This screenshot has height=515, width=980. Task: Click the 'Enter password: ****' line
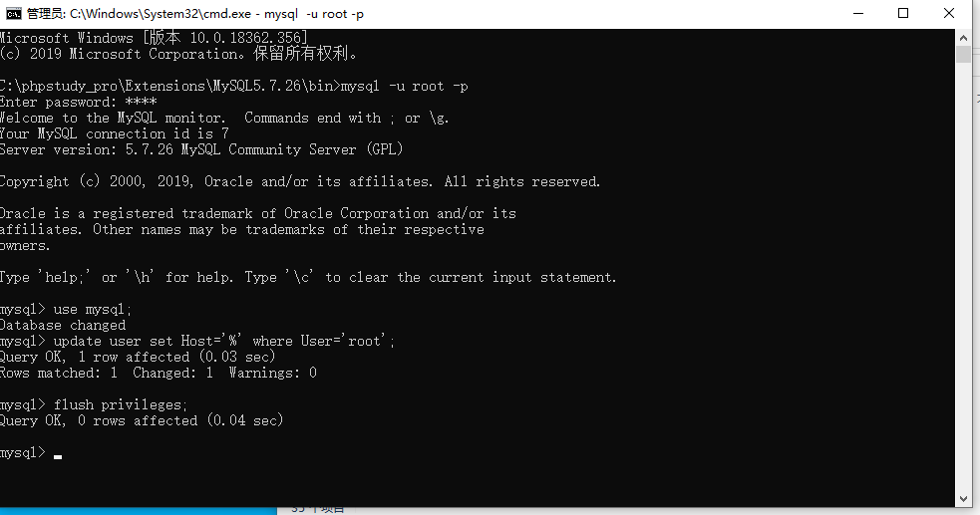(78, 103)
